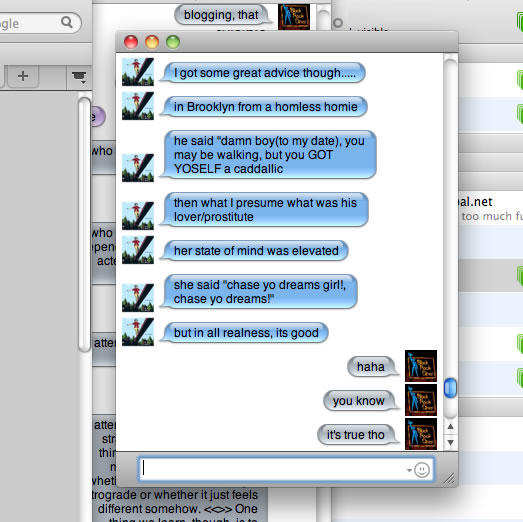Click 'then what I presume' message bubble

264,210
